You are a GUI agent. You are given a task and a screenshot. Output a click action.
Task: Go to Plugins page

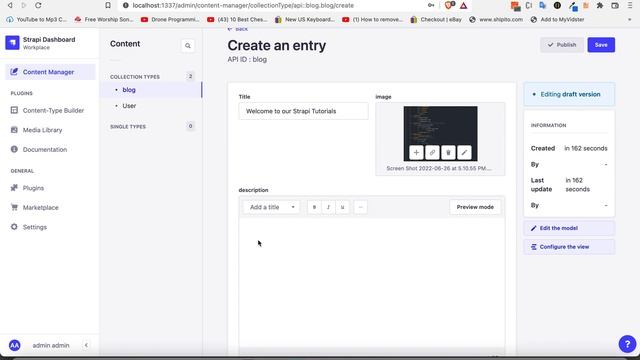27,188
